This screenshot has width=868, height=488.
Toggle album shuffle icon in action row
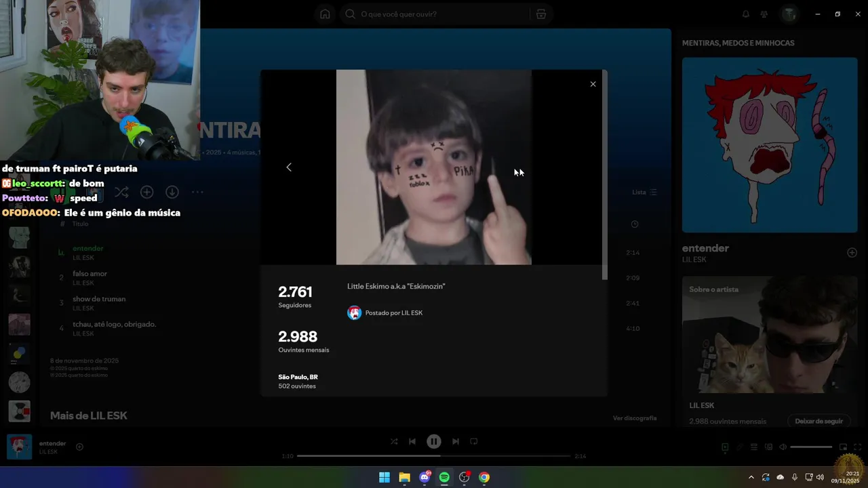click(x=121, y=192)
